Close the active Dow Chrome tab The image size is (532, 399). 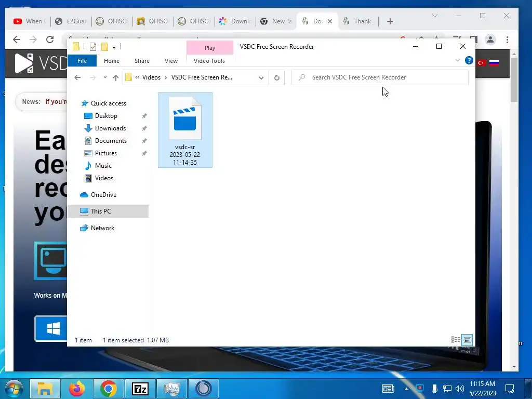(330, 21)
